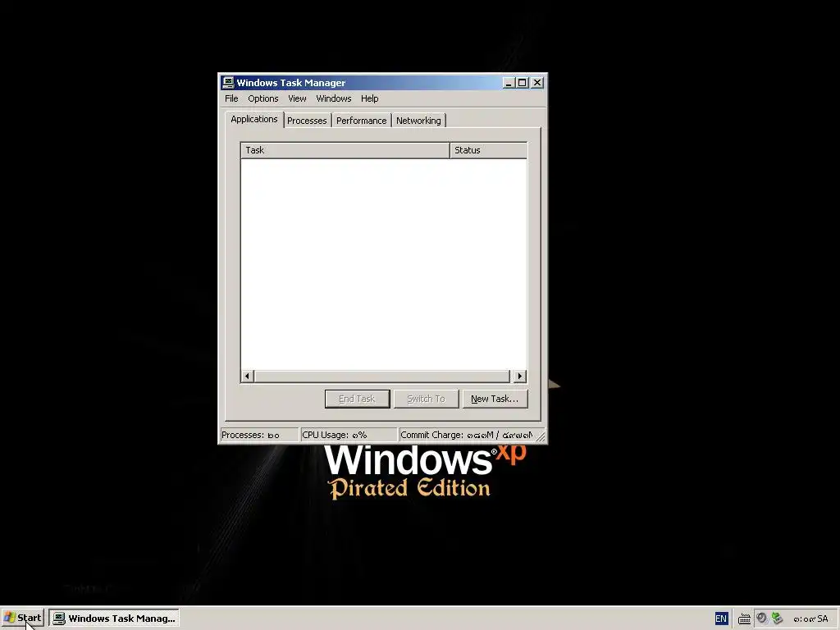The height and width of the screenshot is (630, 840).
Task: Click the Processes count in status bar
Action: coord(259,435)
